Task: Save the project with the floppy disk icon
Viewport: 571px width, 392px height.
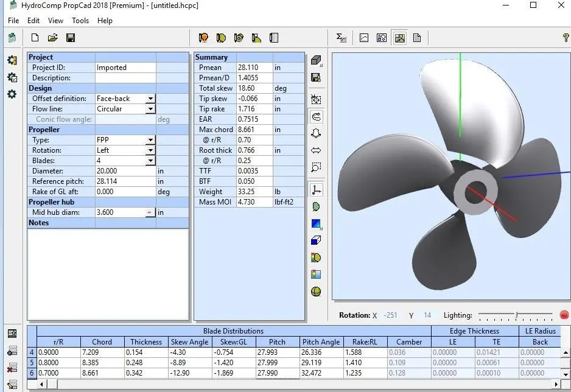Action: coord(71,38)
